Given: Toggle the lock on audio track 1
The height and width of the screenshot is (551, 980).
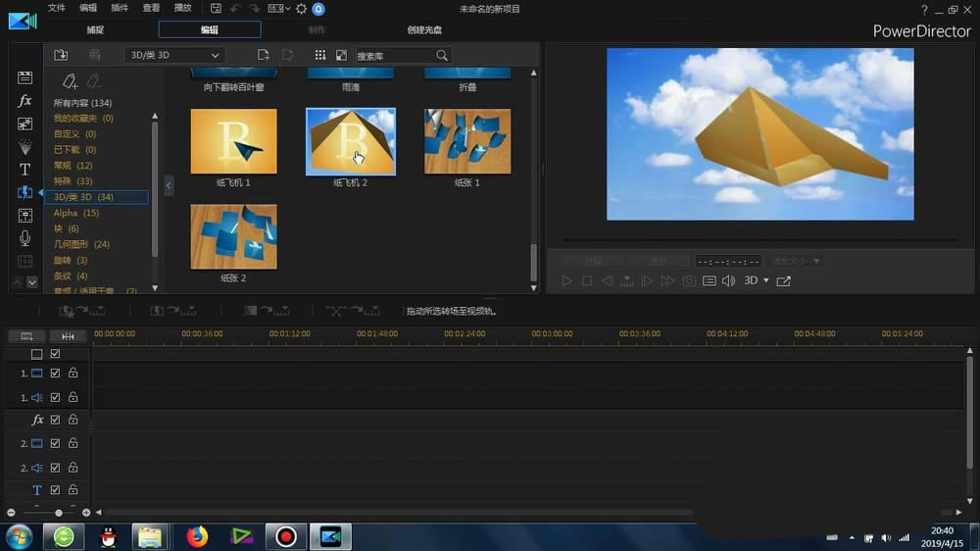Looking at the screenshot, I should tap(73, 397).
